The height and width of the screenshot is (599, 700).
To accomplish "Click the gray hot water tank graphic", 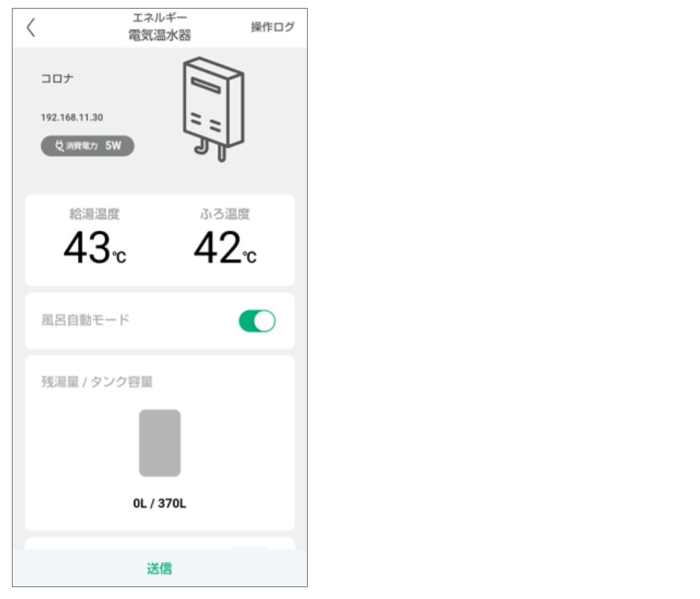I will (x=159, y=443).
